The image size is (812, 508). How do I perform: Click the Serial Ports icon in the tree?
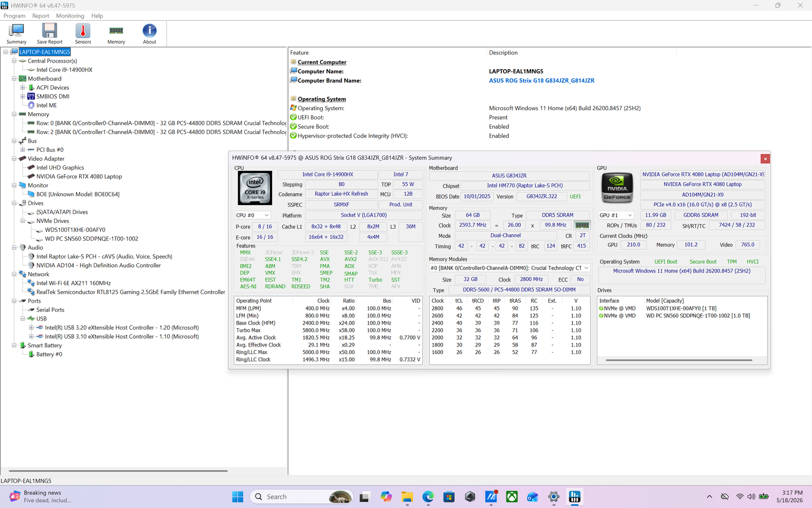(x=31, y=310)
